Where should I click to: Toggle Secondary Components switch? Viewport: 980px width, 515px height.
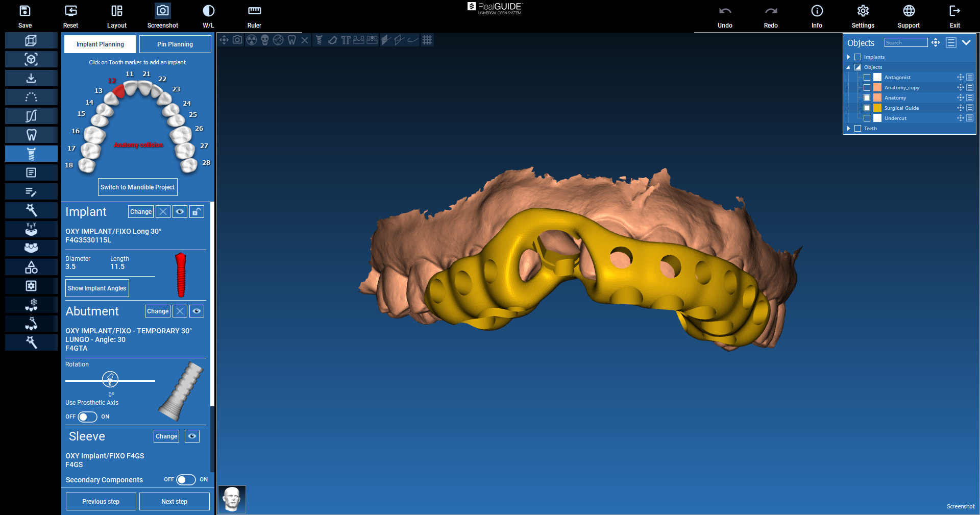(x=186, y=480)
